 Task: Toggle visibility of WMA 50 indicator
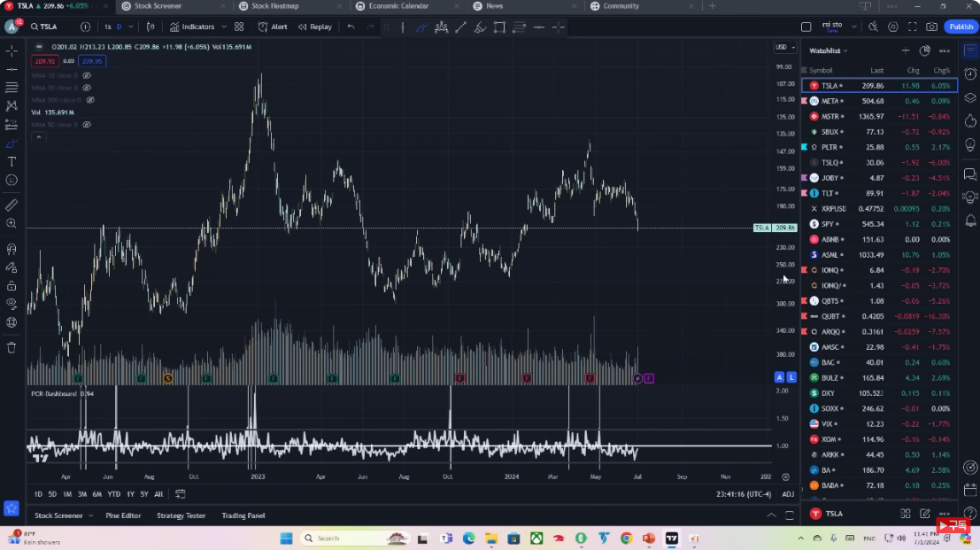pyautogui.click(x=87, y=124)
